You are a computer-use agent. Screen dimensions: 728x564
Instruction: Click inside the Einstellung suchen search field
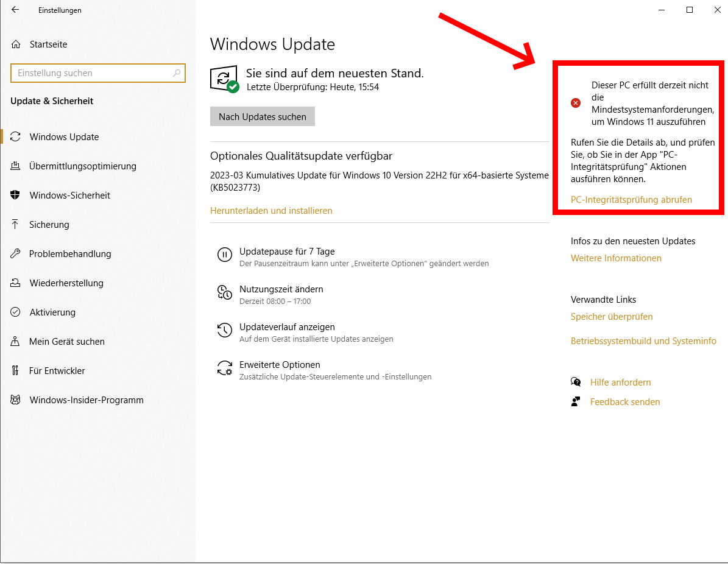97,73
